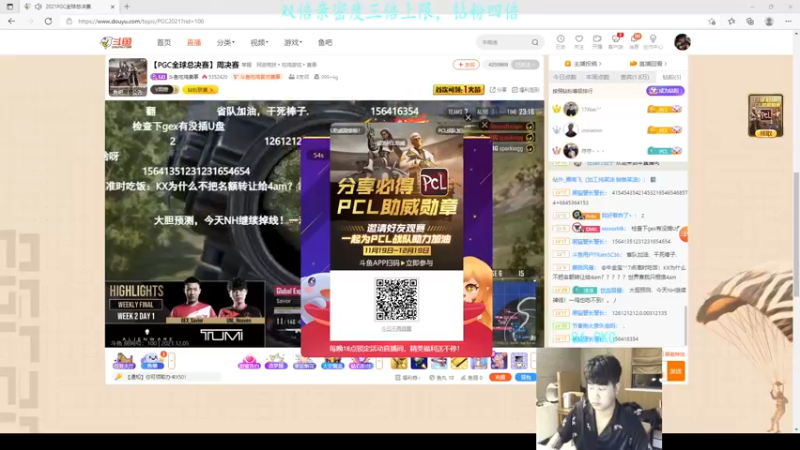Click the QR code in the popup
The image size is (800, 450).
point(396,299)
